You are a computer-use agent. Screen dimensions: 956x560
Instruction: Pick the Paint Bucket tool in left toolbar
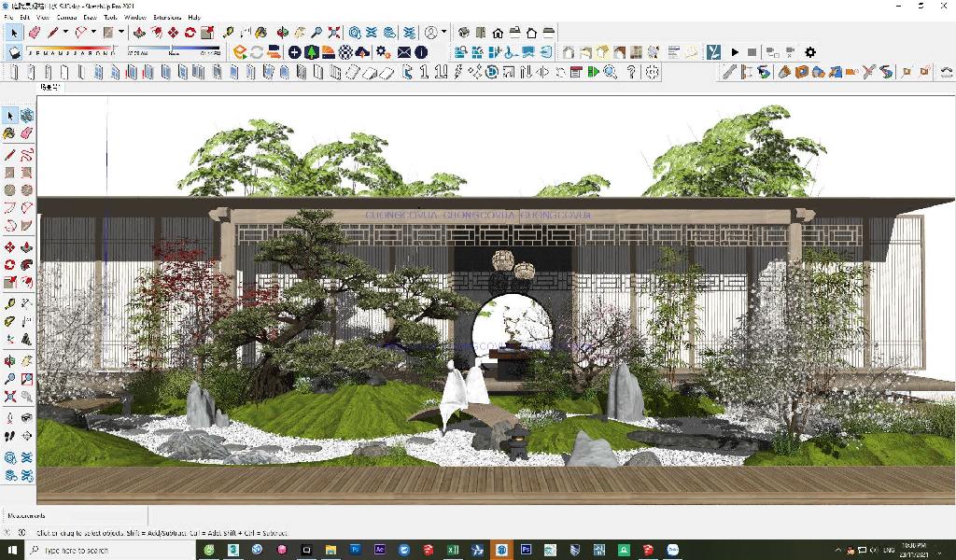coord(9,133)
